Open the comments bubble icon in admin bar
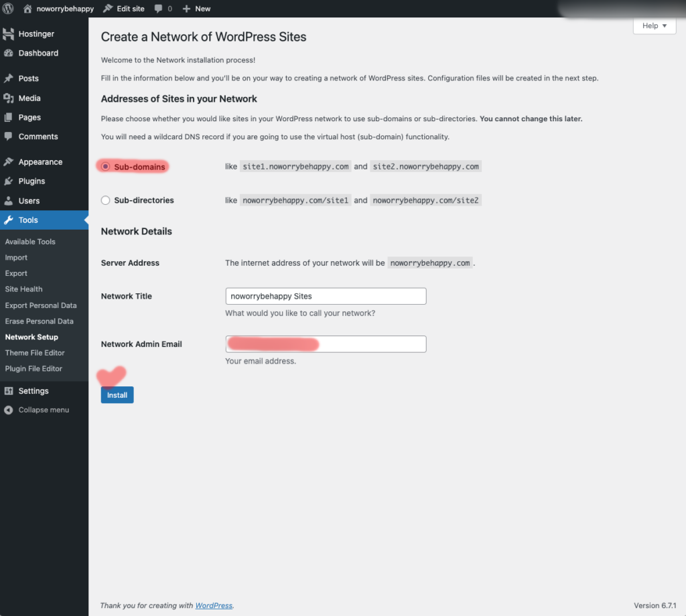The height and width of the screenshot is (616, 686). [158, 9]
